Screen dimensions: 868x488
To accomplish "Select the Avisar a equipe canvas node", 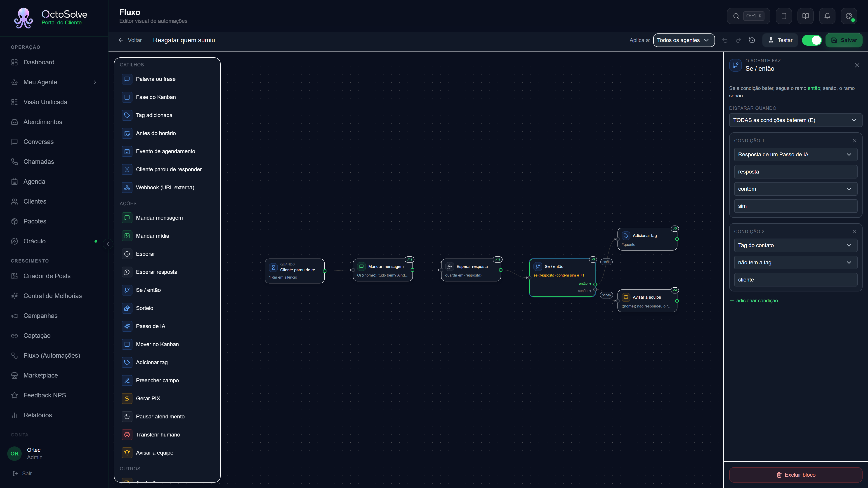I will click(647, 301).
